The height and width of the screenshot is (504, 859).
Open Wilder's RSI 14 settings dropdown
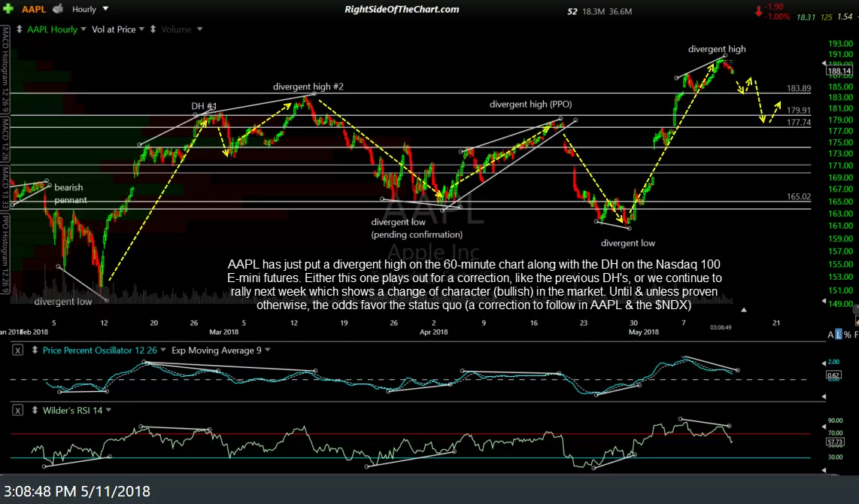(x=108, y=410)
